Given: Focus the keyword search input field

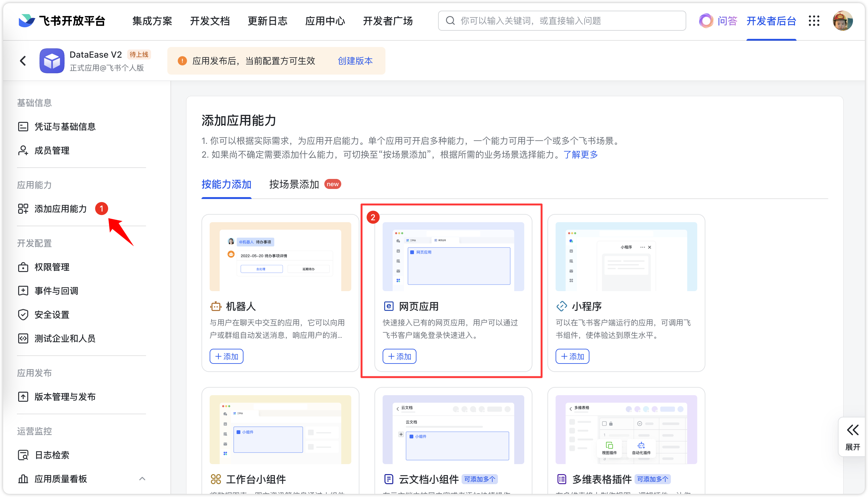Looking at the screenshot, I should pos(562,21).
